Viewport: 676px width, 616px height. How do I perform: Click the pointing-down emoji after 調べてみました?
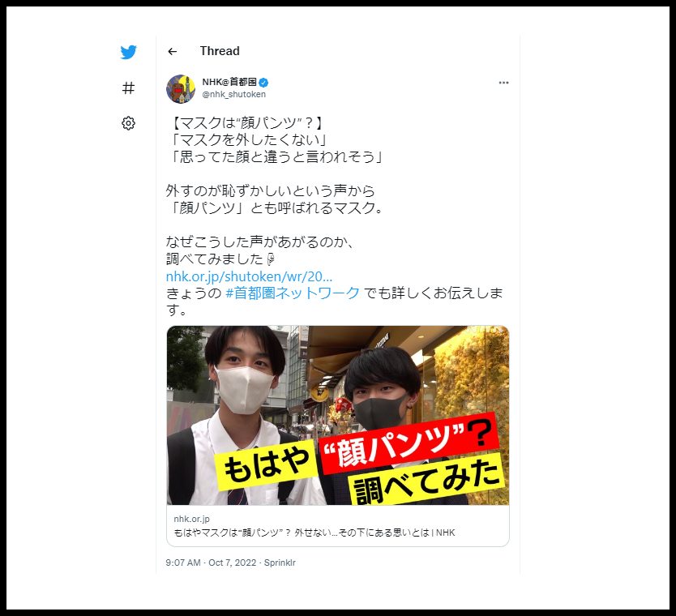(270, 259)
